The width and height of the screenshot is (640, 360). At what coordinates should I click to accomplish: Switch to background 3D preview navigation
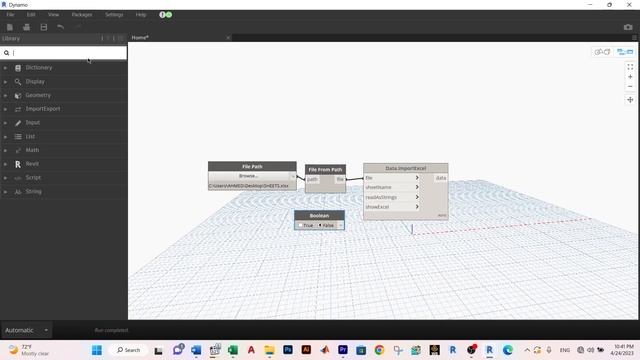click(x=602, y=52)
